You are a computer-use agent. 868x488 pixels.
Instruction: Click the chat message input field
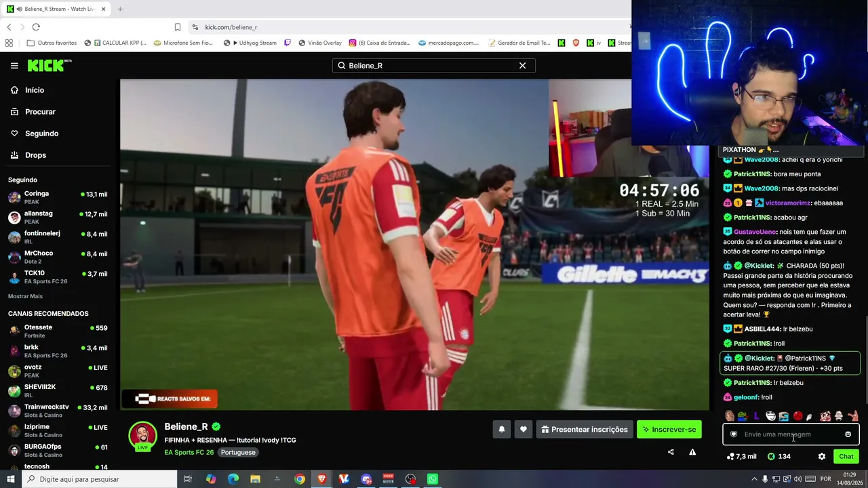(x=791, y=434)
